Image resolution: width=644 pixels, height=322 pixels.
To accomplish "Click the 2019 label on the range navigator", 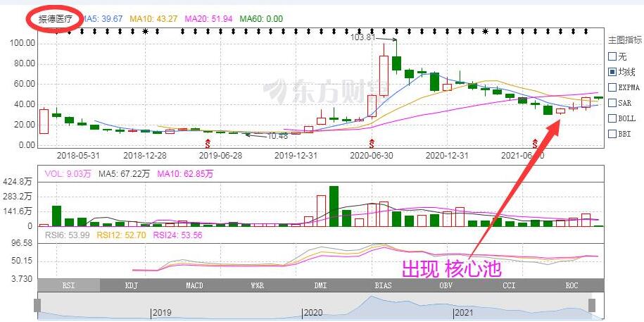I will click(x=162, y=313).
